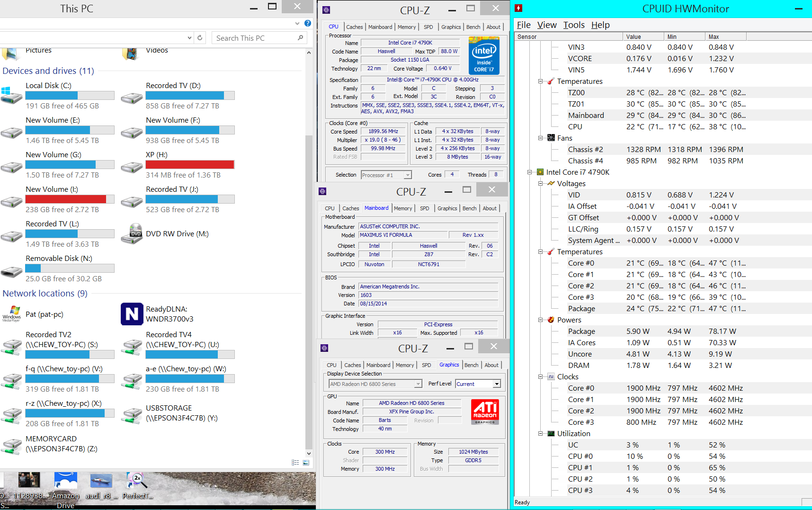Open the Recorded TV (D:) drive icon
Screen dimensions: 812x510
(132, 98)
